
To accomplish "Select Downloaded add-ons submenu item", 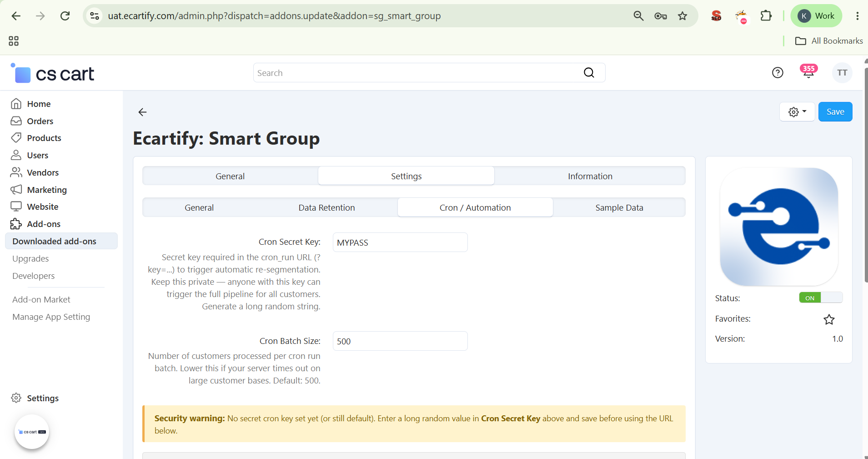I will tap(61, 241).
